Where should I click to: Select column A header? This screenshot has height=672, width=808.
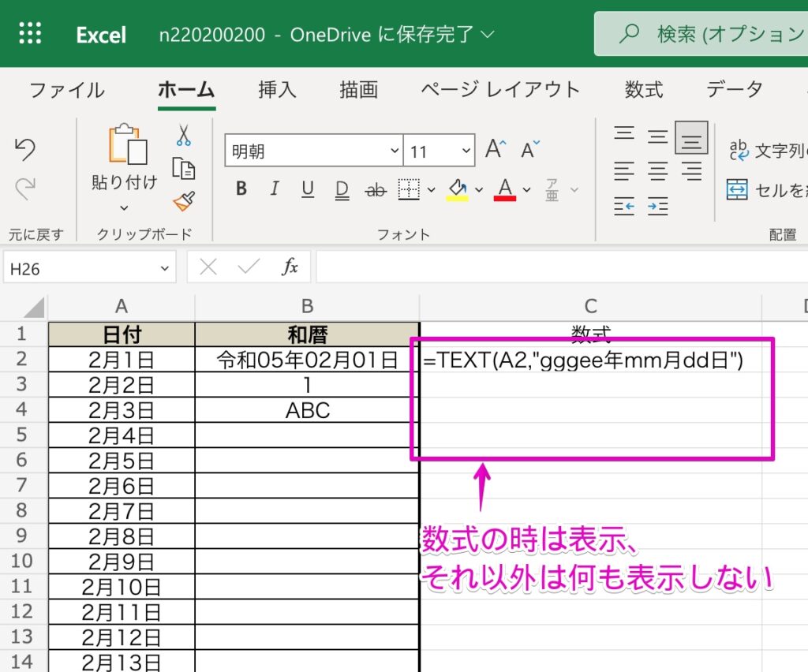tap(121, 306)
